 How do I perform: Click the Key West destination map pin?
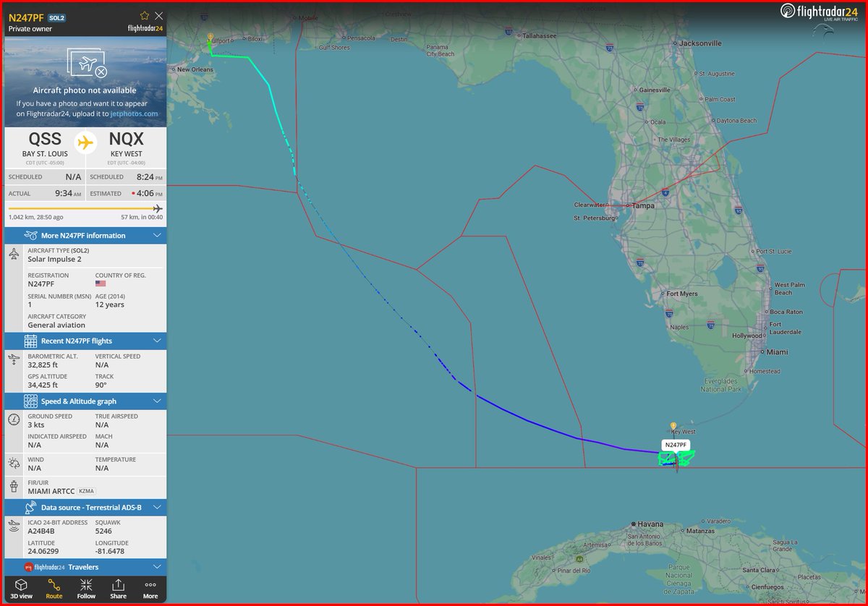point(673,427)
